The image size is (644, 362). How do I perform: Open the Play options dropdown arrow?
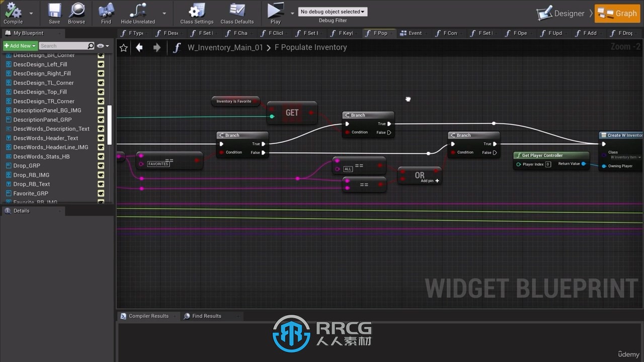click(292, 14)
